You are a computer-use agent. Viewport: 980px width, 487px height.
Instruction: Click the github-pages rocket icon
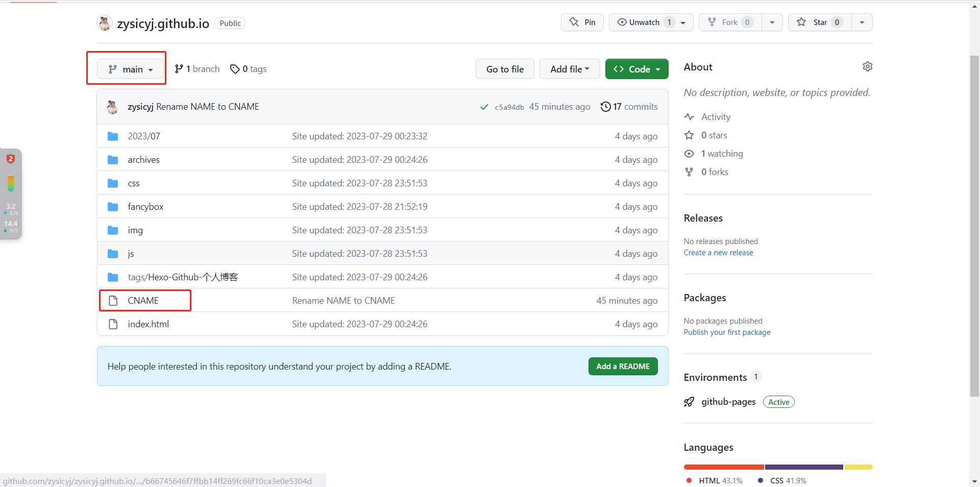click(x=689, y=402)
